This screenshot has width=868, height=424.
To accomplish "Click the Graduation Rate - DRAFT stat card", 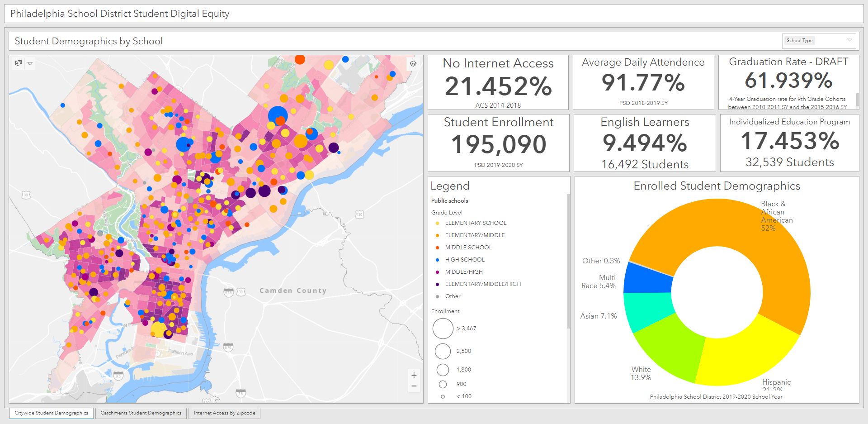I will (x=789, y=82).
